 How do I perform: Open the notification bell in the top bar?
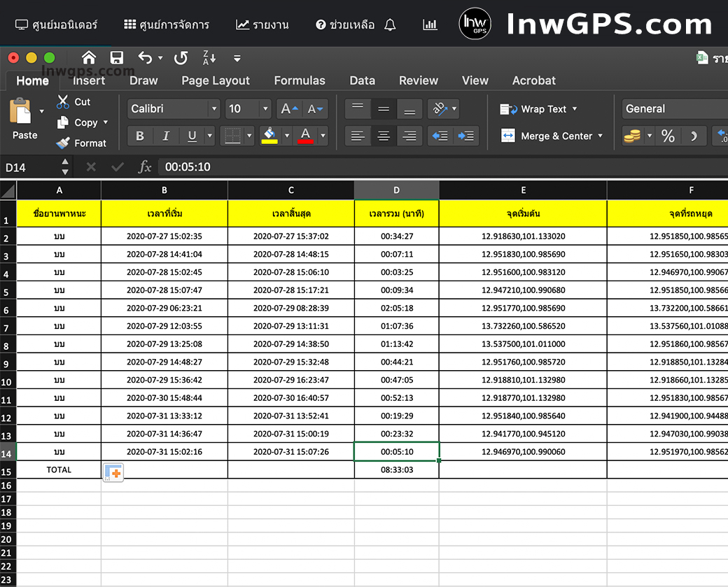(390, 24)
